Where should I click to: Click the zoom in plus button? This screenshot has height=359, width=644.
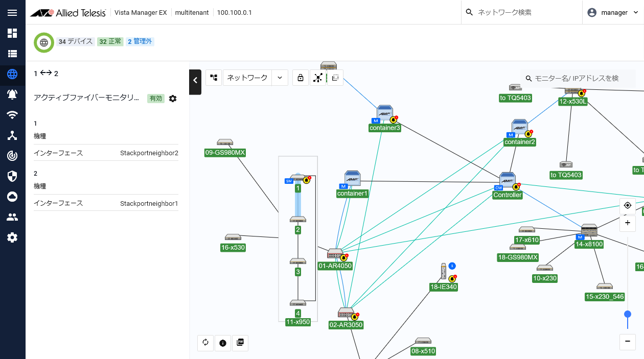(628, 223)
